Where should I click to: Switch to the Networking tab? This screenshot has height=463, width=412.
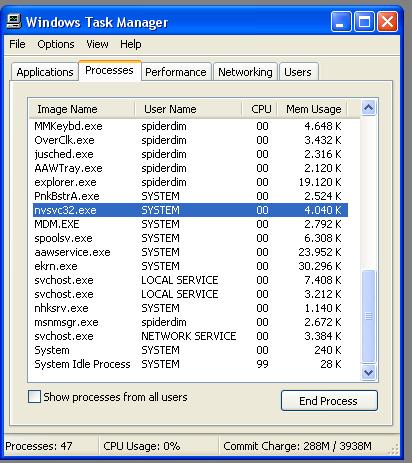[245, 72]
